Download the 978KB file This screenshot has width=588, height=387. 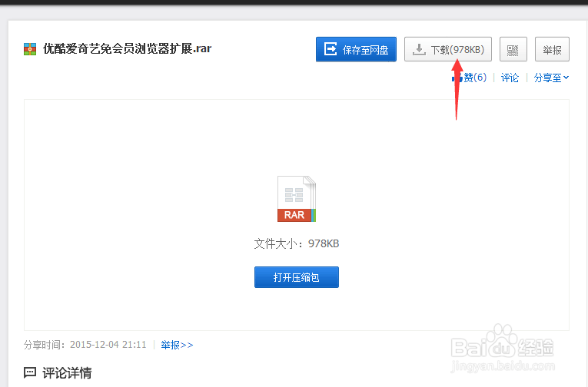pyautogui.click(x=448, y=49)
